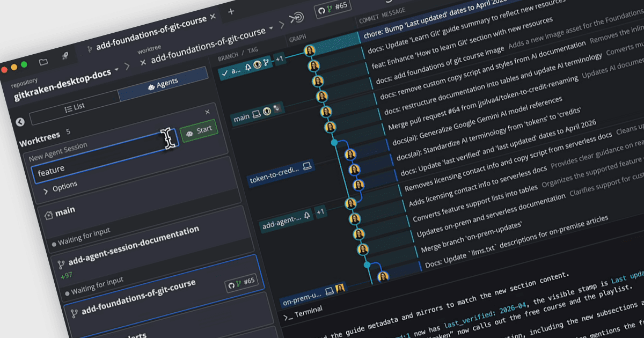Click the bell icon on the checked-out branch label
Image resolution: width=644 pixels, height=338 pixels.
pos(248,67)
